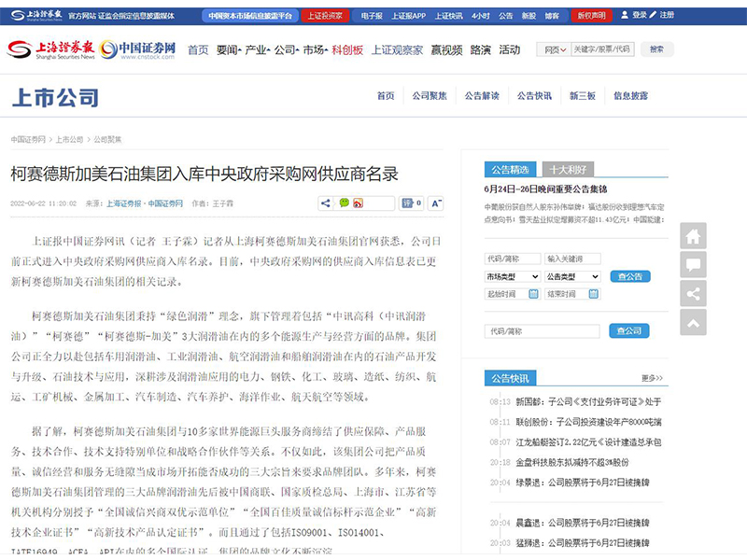Click the floating home icon
The height and width of the screenshot is (560, 747).
tap(693, 236)
